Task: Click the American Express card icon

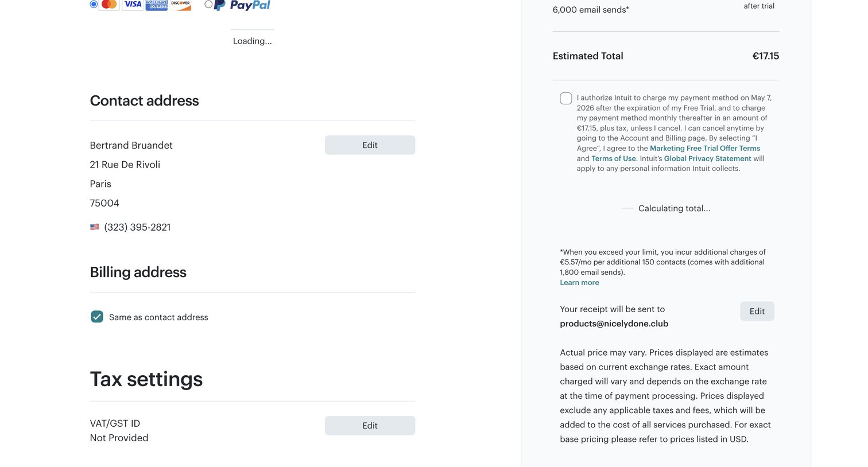Action: coord(157,5)
